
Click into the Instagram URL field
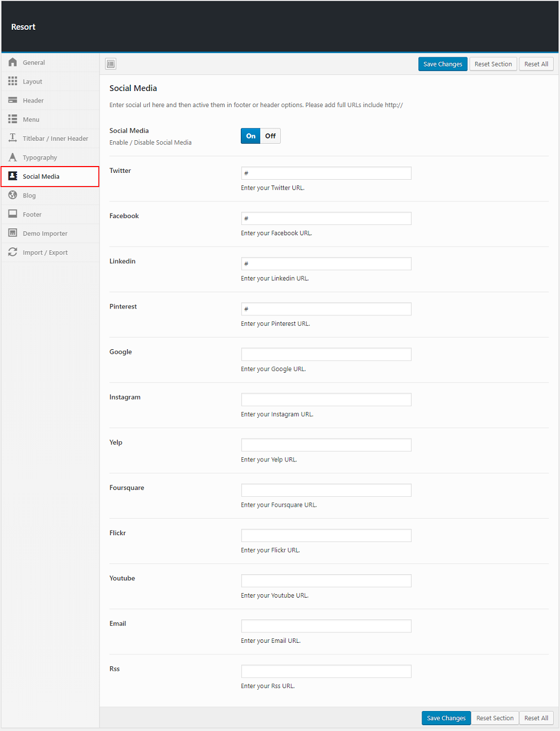[326, 400]
